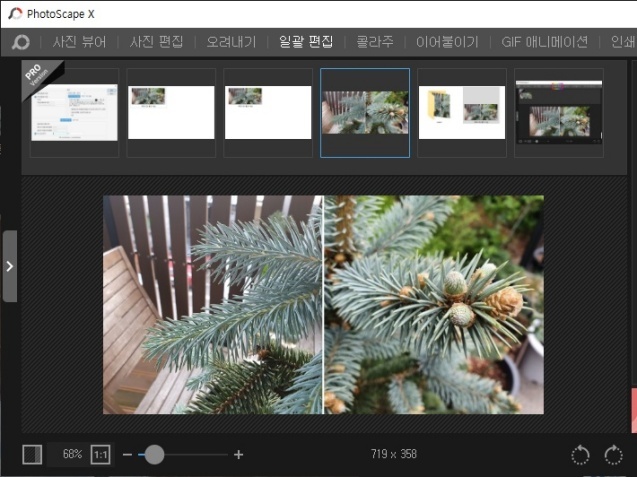This screenshot has width=637, height=477.
Task: Select the second thumbnail with white background
Action: coord(171,113)
